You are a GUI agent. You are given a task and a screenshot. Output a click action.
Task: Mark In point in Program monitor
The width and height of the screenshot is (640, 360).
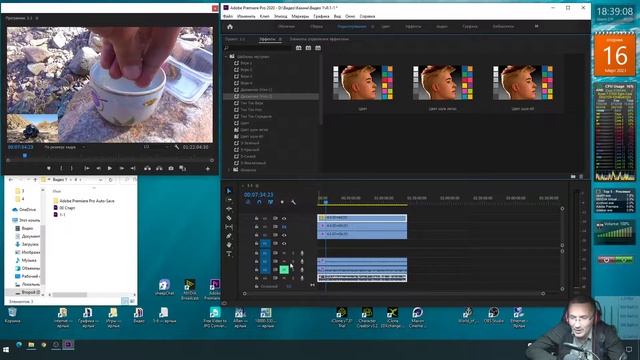pyautogui.click(x=61, y=168)
